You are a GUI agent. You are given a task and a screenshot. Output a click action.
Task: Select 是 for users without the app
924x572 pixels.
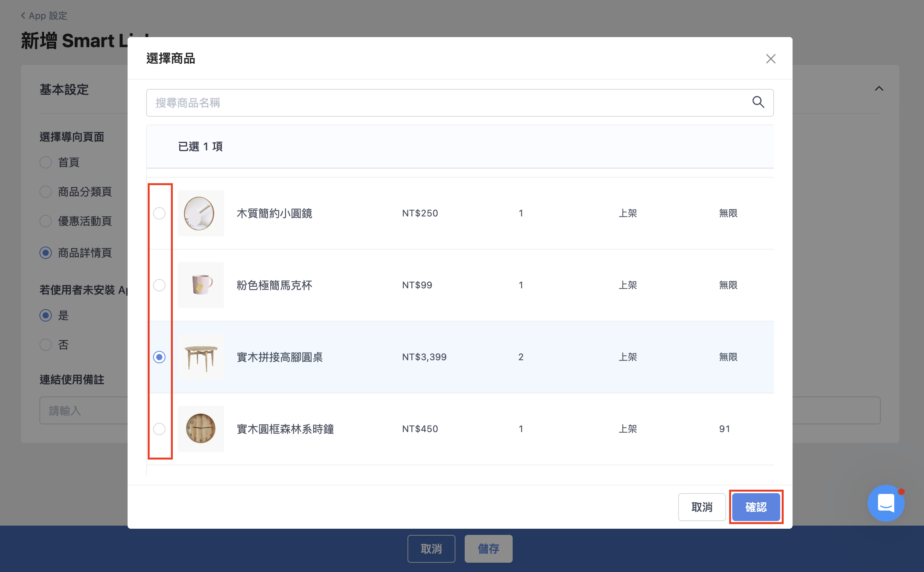point(46,315)
